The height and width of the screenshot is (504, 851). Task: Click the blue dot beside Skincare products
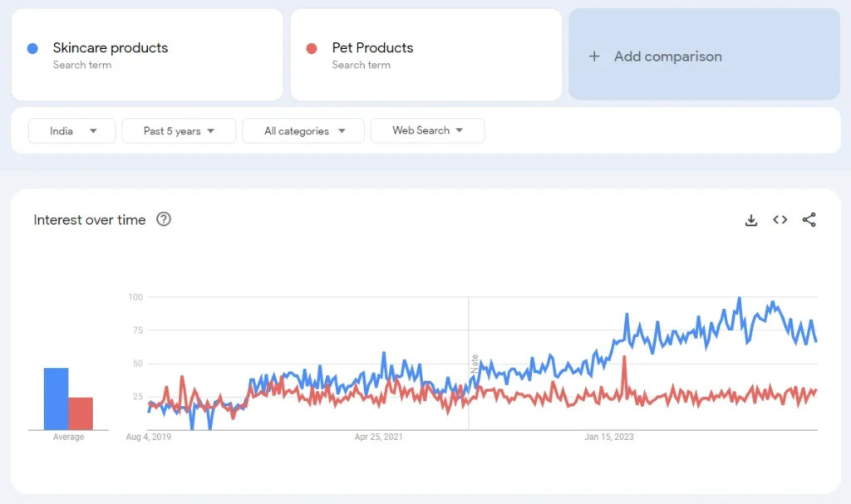point(33,48)
